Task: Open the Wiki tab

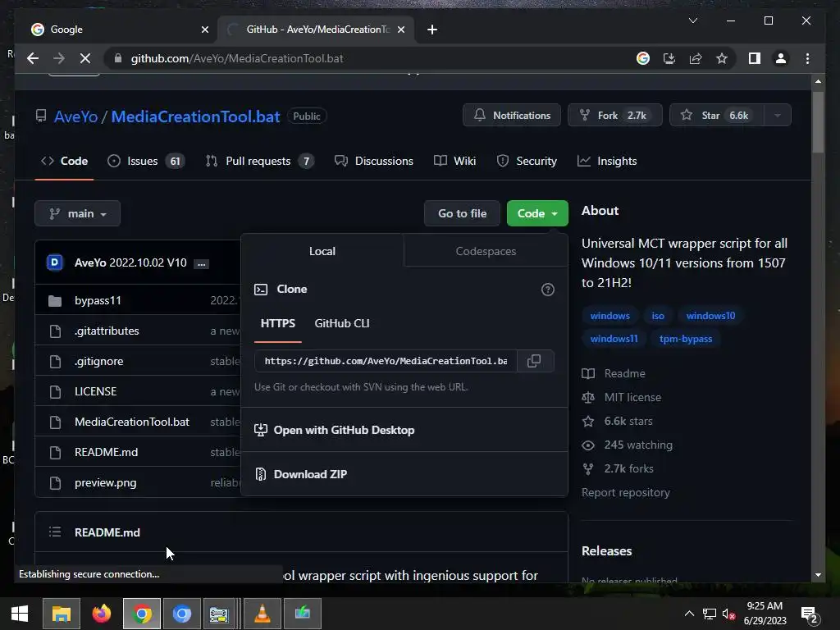Action: (x=454, y=162)
